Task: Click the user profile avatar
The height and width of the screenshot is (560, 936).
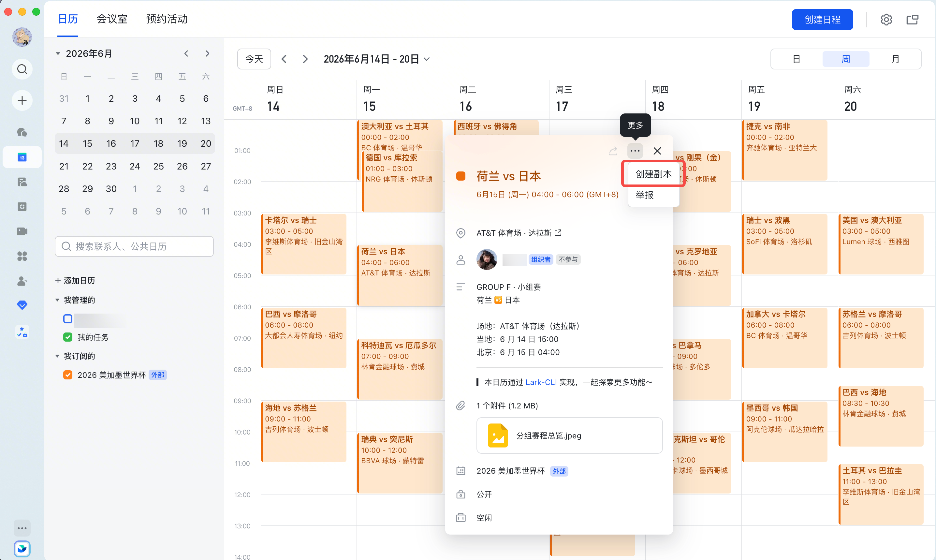Action: pyautogui.click(x=22, y=37)
